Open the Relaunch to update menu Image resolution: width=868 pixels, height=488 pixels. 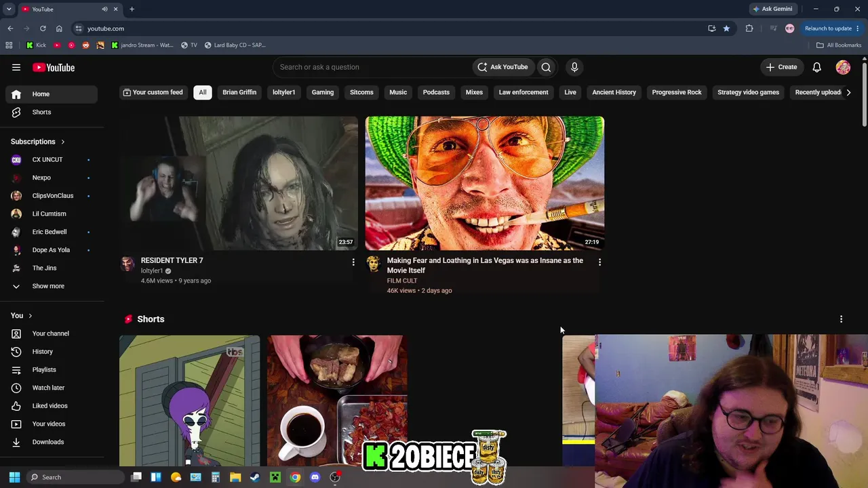[832, 28]
